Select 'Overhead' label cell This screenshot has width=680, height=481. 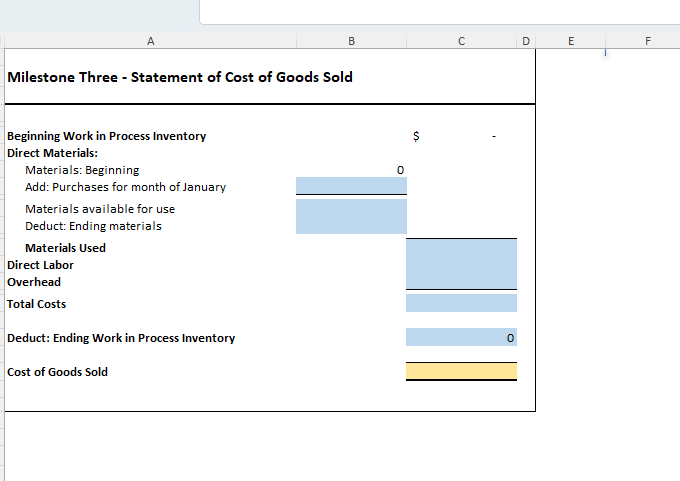(x=34, y=282)
